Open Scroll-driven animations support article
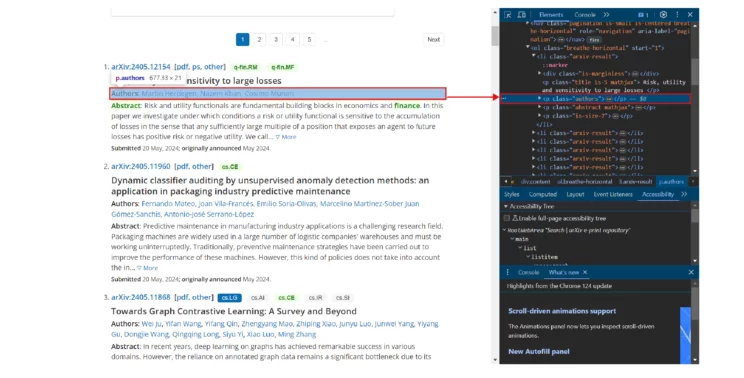Viewport: 744px width, 378px height. pos(562,311)
